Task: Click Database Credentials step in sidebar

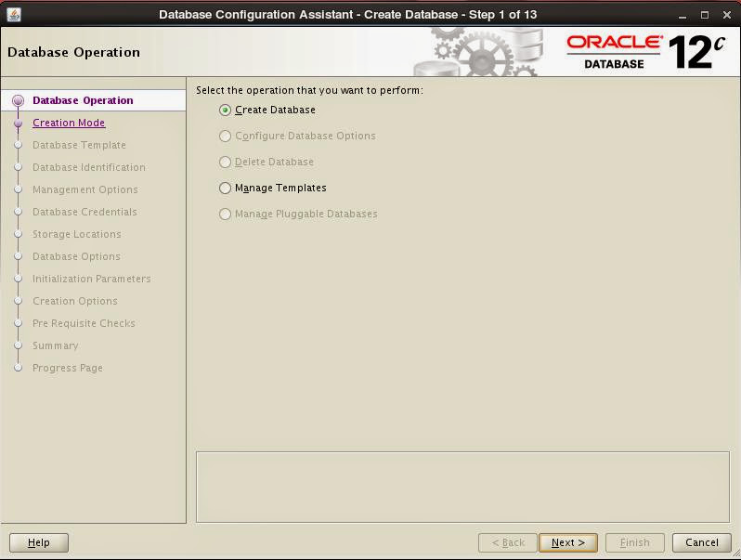Action: [84, 211]
